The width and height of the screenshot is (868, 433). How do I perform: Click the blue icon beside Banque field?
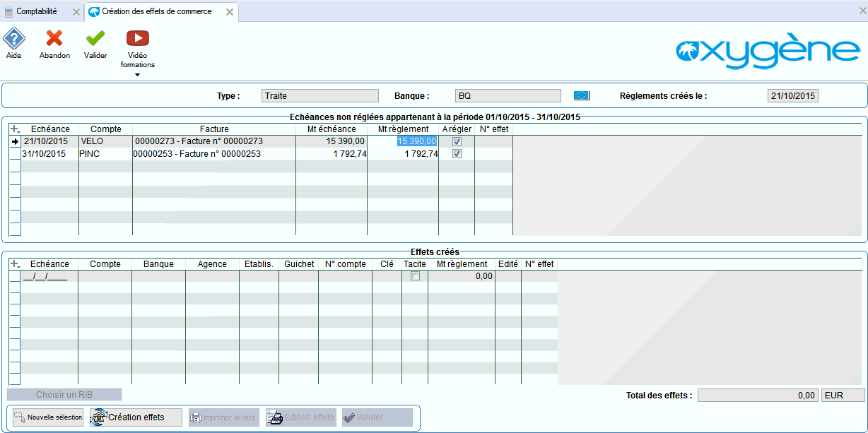pyautogui.click(x=581, y=95)
